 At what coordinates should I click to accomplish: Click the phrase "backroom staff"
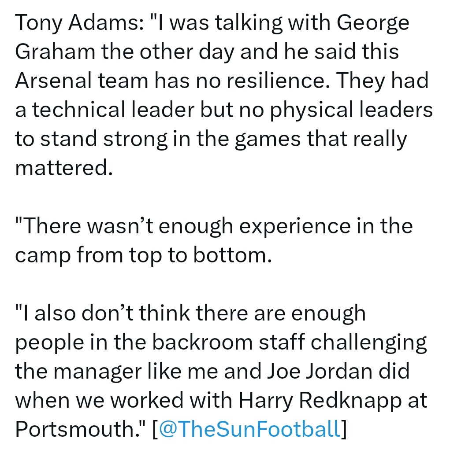tap(228, 342)
